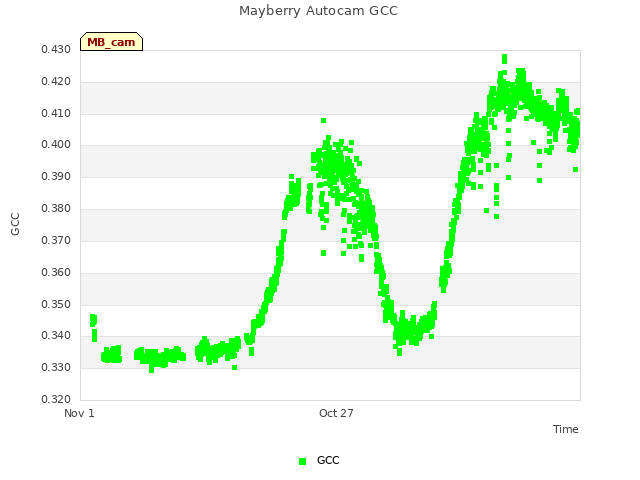
Task: Click the 0.410 y-axis value
Action: 56,113
